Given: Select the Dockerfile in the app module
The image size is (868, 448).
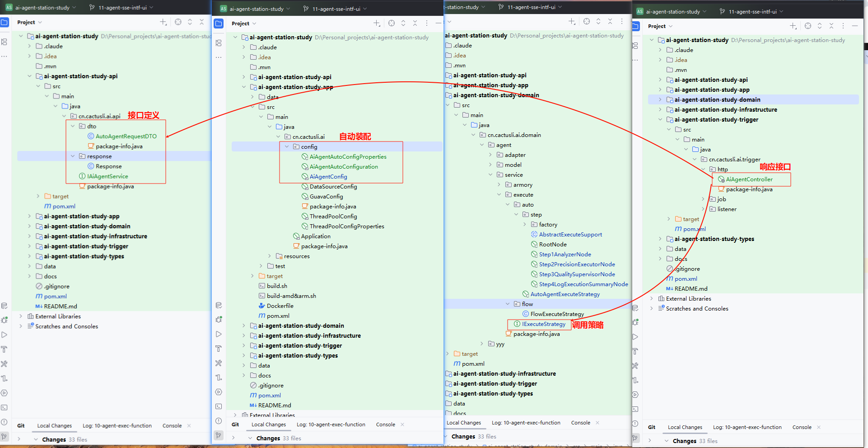Looking at the screenshot, I should point(280,306).
